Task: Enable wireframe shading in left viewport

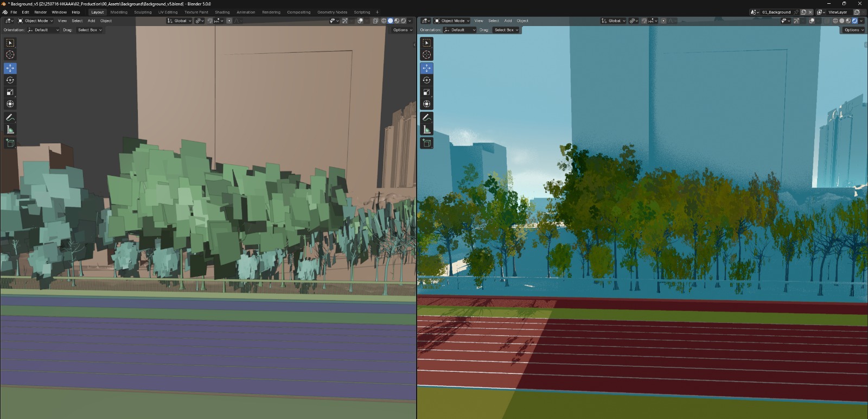Action: tap(384, 21)
